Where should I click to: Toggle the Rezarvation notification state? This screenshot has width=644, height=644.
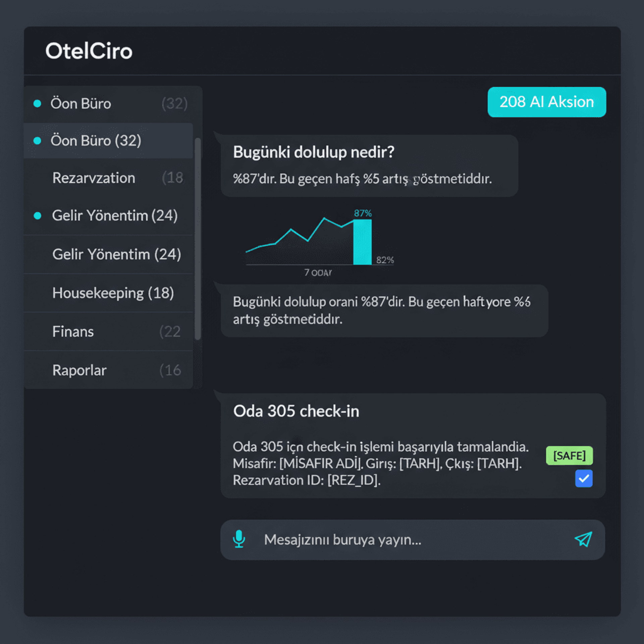coord(93,178)
